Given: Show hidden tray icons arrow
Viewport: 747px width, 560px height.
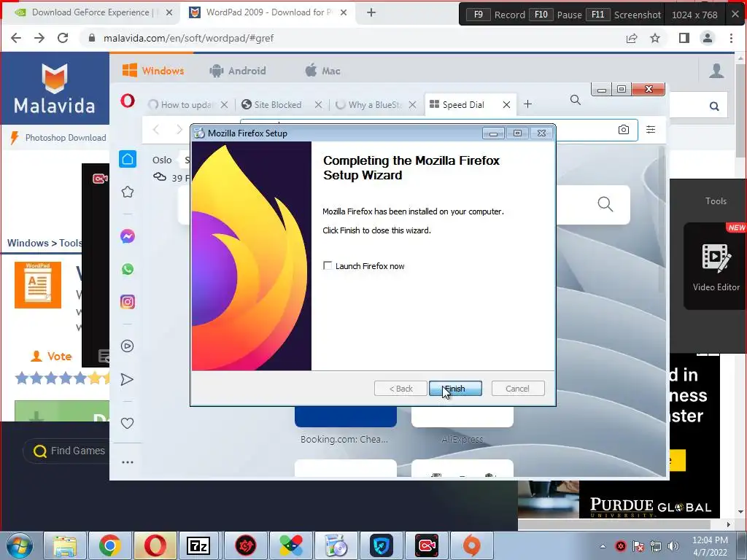Looking at the screenshot, I should pos(603,546).
